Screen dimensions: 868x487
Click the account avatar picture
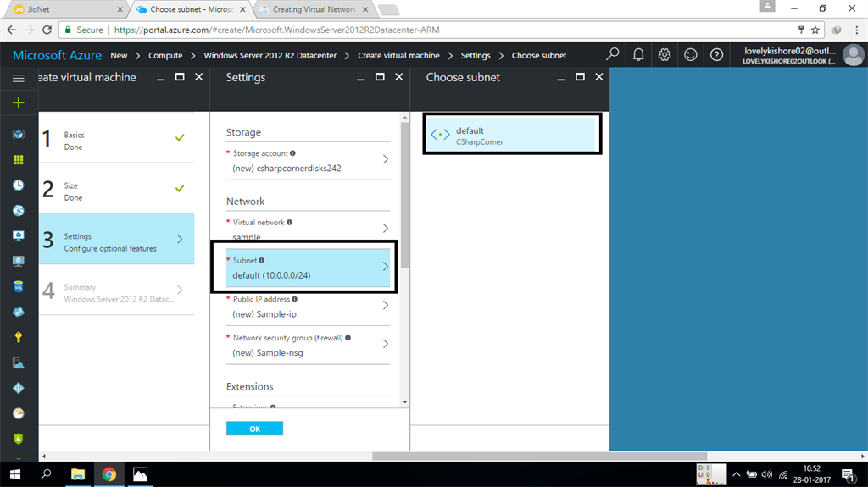coord(853,55)
